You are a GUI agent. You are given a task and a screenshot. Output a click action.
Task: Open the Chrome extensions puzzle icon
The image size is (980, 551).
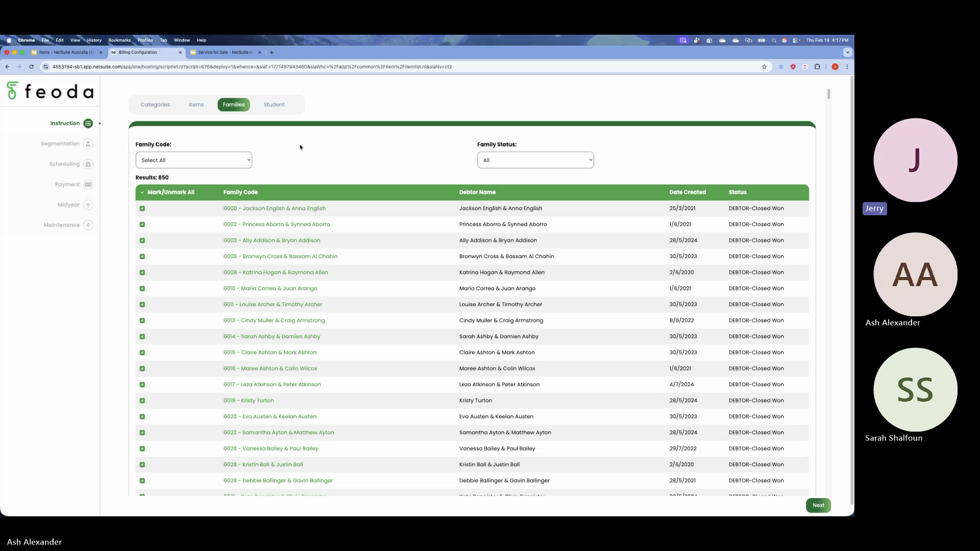click(x=817, y=67)
